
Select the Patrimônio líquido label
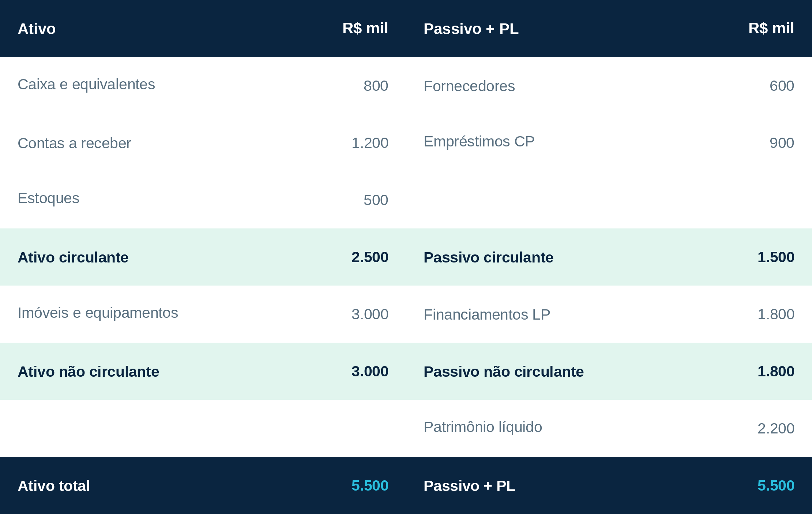click(x=483, y=428)
